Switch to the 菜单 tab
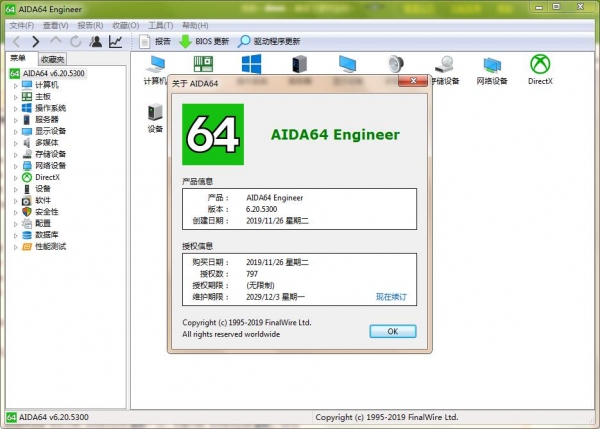Image resolution: width=600 pixels, height=429 pixels. [18, 58]
